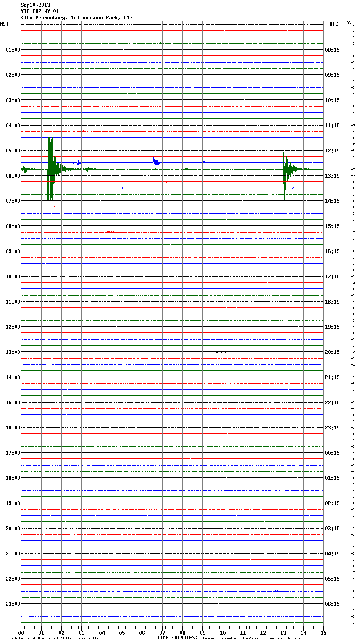This screenshot has width=357, height=644.
Task: Select the Sep10,2013 date header
Action: [35, 5]
